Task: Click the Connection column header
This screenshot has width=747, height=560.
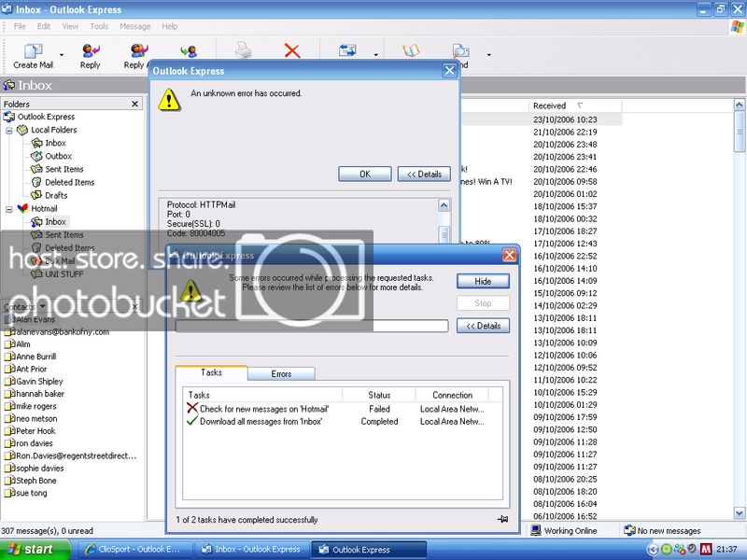Action: 452,395
